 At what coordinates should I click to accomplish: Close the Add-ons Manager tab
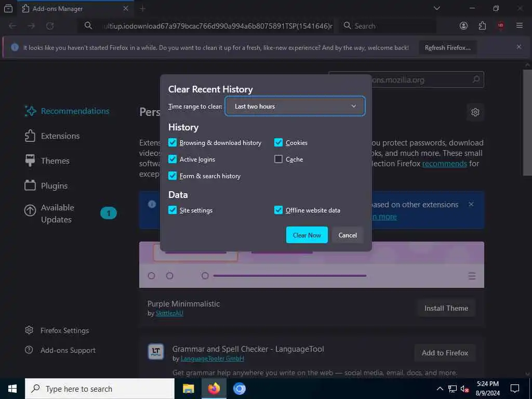(x=126, y=8)
